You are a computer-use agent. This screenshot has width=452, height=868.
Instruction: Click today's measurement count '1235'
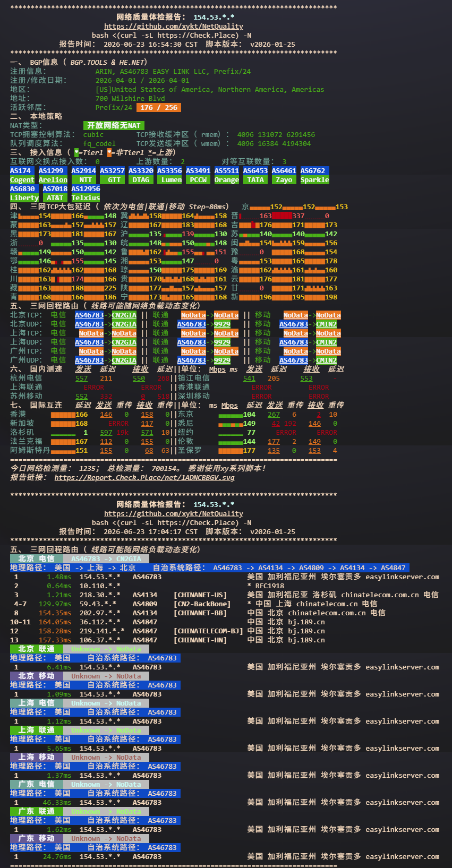[x=87, y=468]
